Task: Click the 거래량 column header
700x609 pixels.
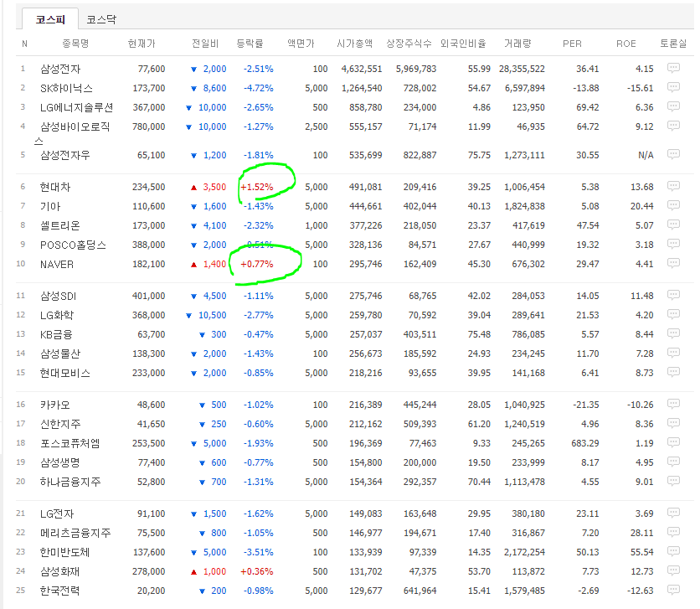Action: pyautogui.click(x=517, y=44)
